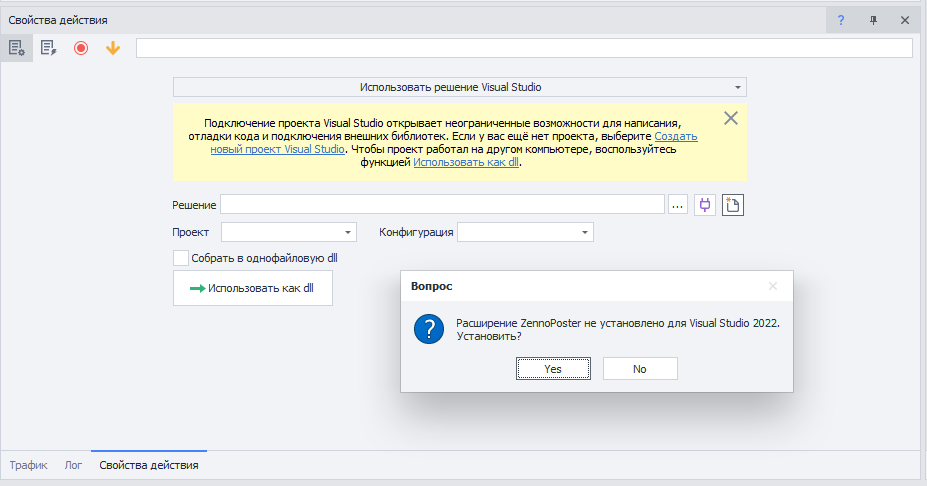This screenshot has height=486, width=927.
Task: Click the top toolbar text field
Action: (524, 48)
